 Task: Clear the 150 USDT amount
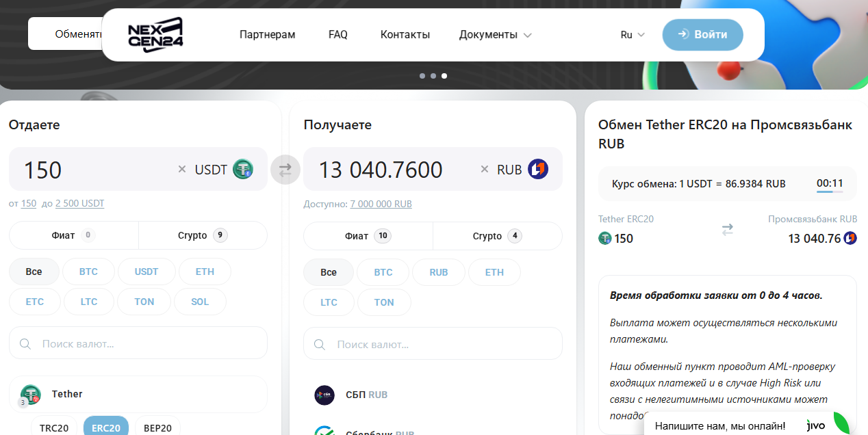pos(182,169)
